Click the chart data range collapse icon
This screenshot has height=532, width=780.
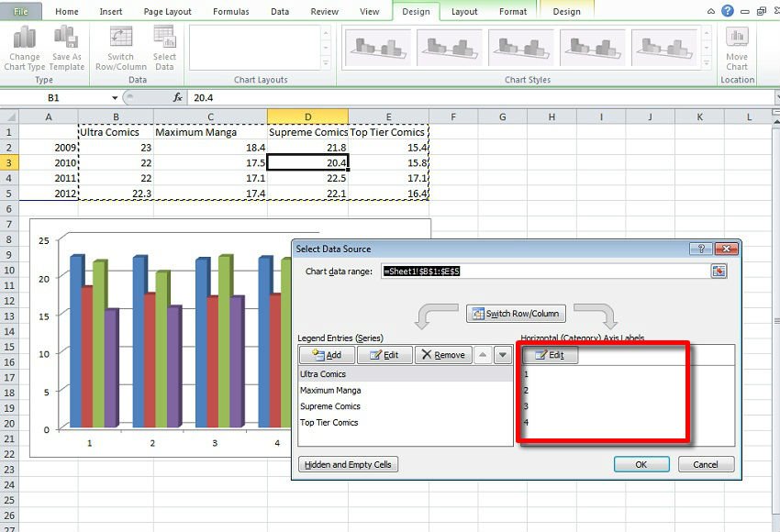coord(719,271)
